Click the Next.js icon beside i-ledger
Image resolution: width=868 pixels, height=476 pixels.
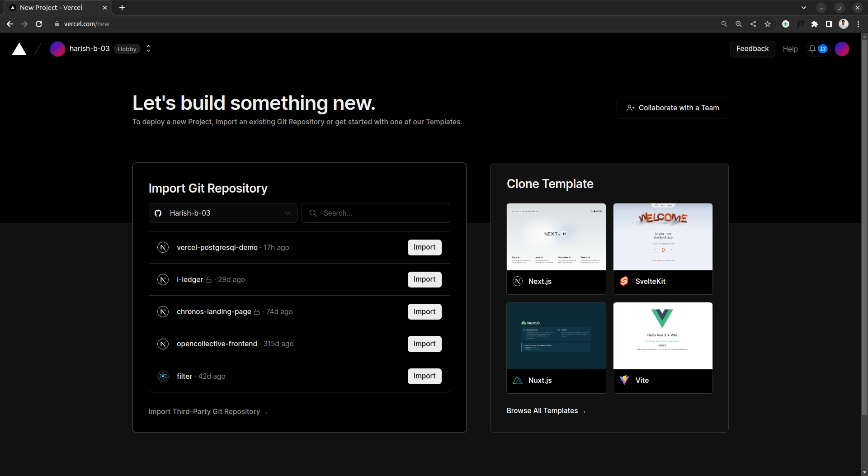[163, 280]
